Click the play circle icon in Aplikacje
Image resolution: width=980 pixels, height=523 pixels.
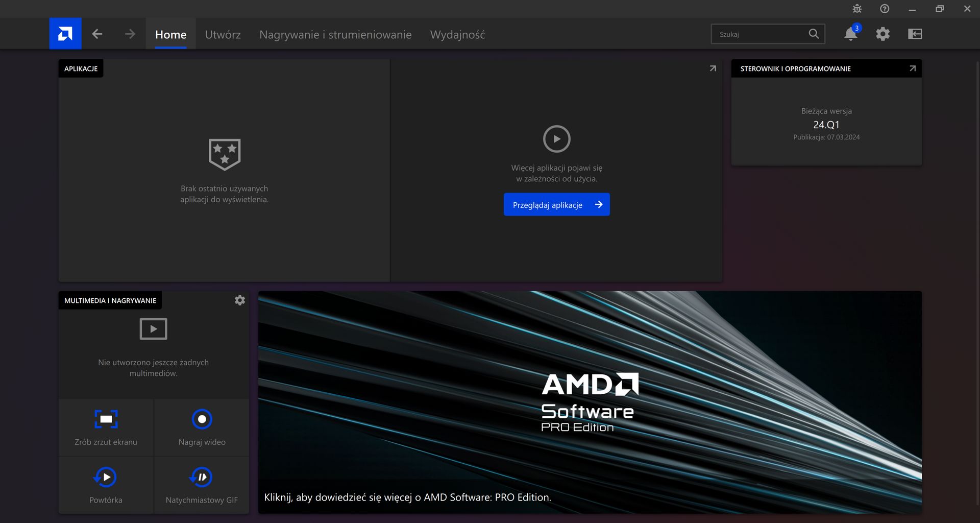(556, 139)
